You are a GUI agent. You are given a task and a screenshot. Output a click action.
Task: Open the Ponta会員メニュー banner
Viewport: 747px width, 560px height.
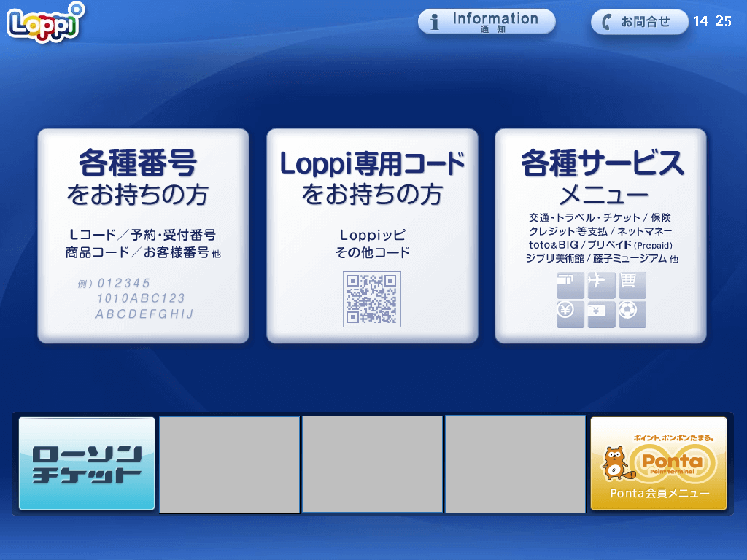coord(659,463)
